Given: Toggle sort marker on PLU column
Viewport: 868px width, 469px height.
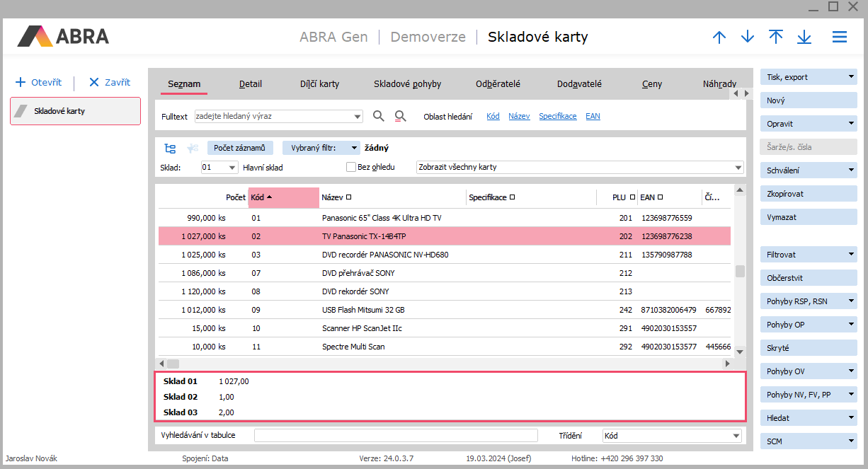Looking at the screenshot, I should [632, 198].
